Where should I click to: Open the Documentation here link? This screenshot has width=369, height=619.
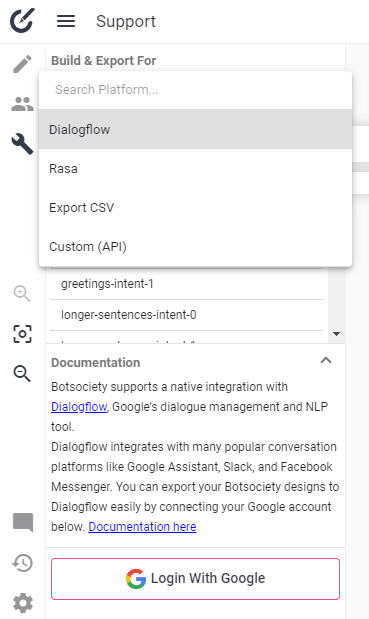click(142, 527)
